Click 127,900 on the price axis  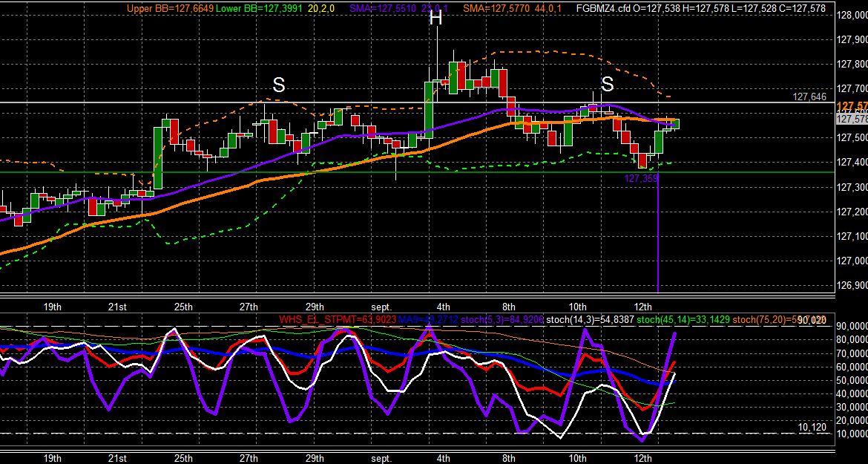852,40
